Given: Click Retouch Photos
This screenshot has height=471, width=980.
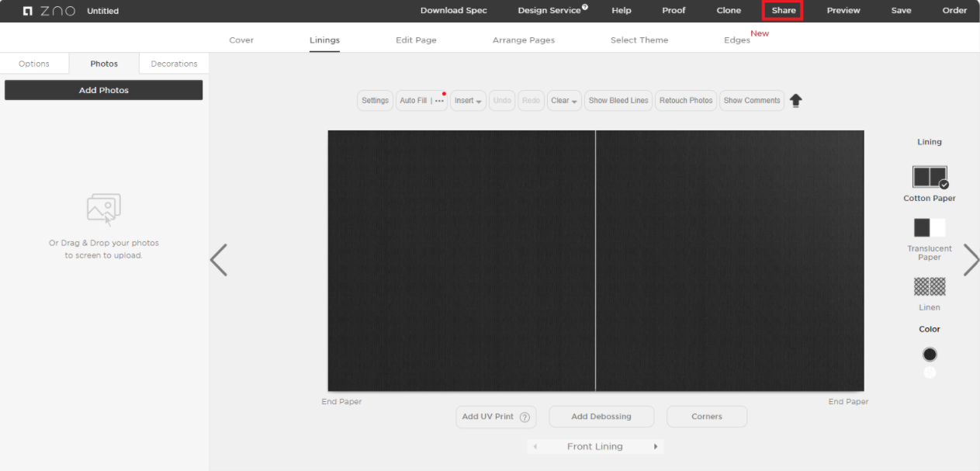Looking at the screenshot, I should click(686, 100).
